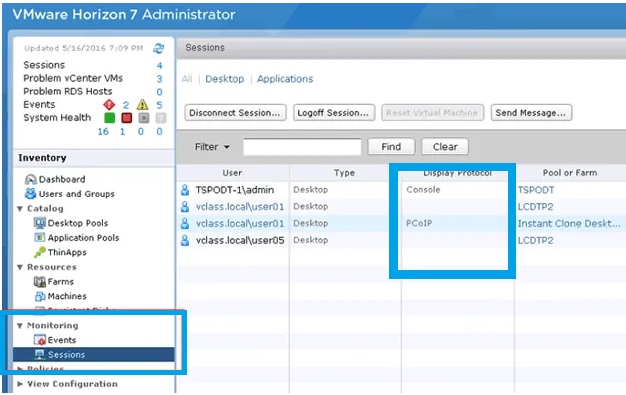Select Machines tree item
Screen dimensions: 626x395
67,296
